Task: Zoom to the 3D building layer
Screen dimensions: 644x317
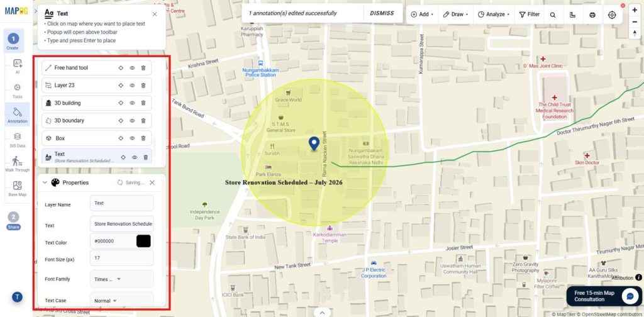Action: (121, 103)
